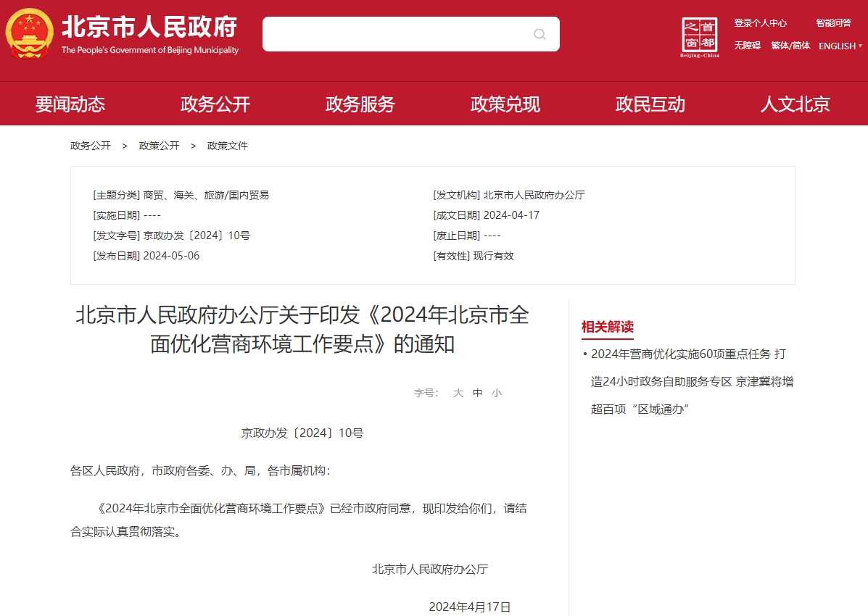Open 无障碍 accessibility mode
This screenshot has width=868, height=616.
pyautogui.click(x=746, y=46)
